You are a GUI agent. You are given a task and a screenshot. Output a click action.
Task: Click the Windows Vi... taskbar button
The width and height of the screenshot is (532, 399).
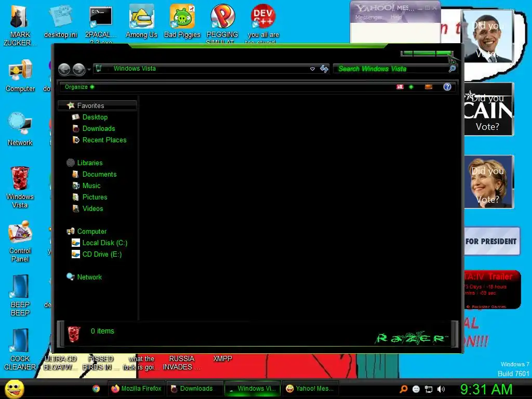(x=252, y=389)
